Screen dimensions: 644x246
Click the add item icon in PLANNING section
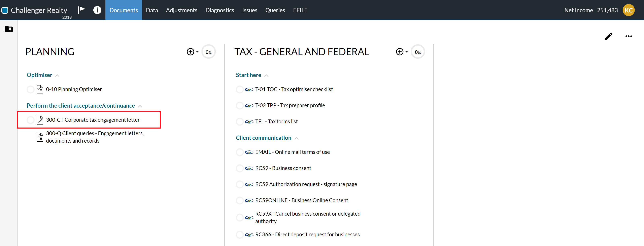pos(191,52)
